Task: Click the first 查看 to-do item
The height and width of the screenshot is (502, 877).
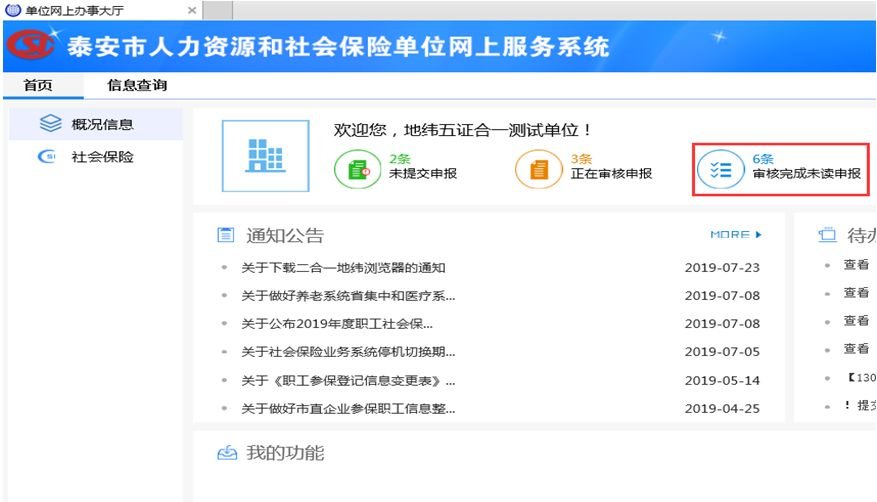Action: coord(856,264)
